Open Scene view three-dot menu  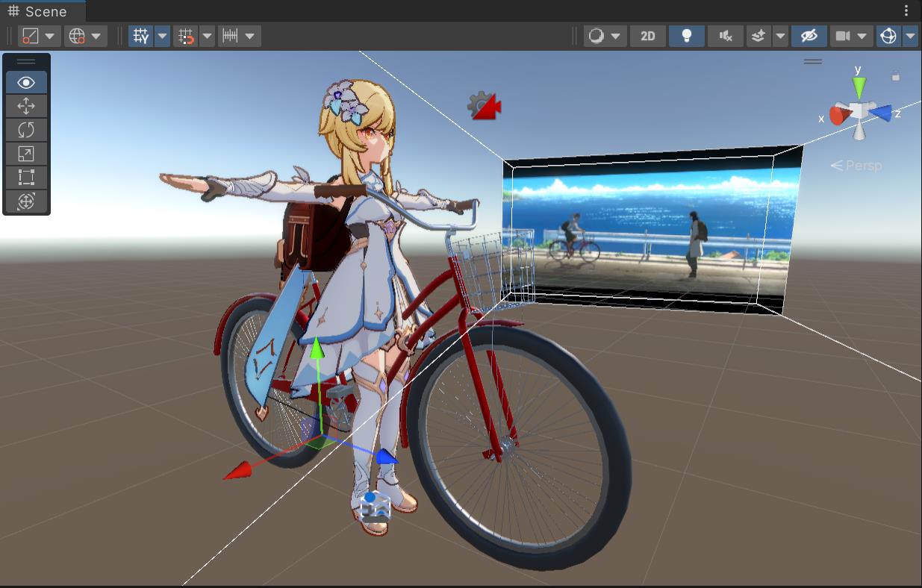906,11
